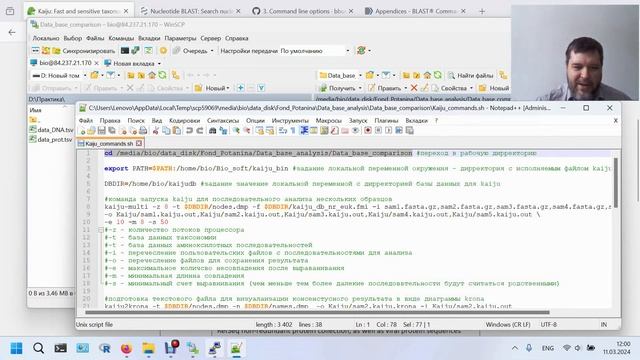Click the Copy icon in Notepad++ toolbar

tap(166, 131)
